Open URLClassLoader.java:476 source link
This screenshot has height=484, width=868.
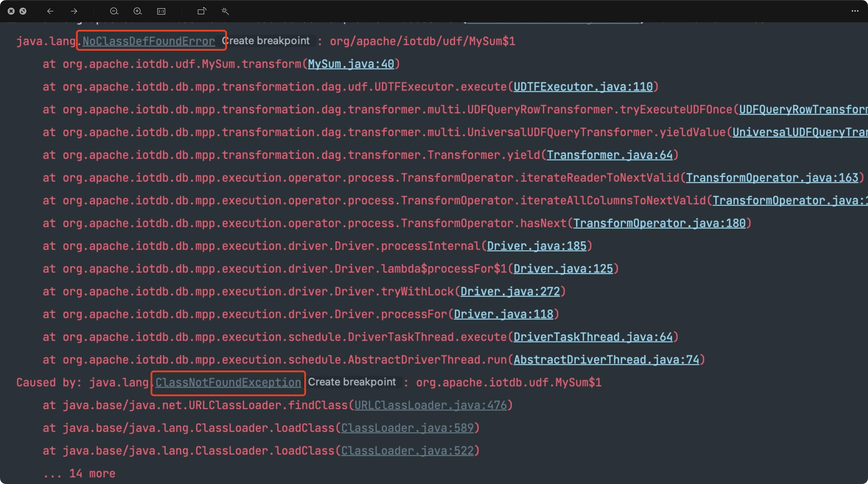[x=432, y=405]
